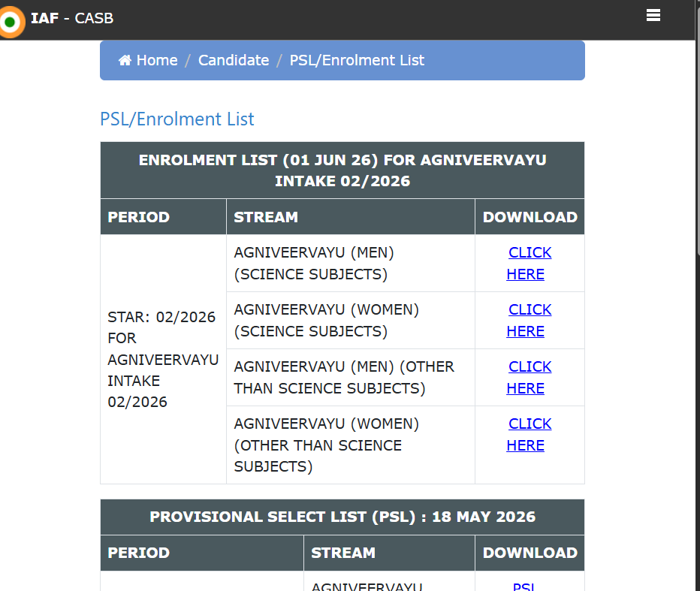Open the hamburger navigation menu
The height and width of the screenshot is (591, 700).
653,16
